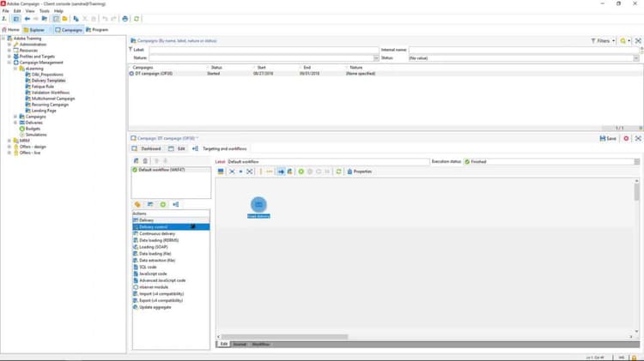Click the print icon in main toolbar
This screenshot has height=361, width=644.
click(125, 19)
